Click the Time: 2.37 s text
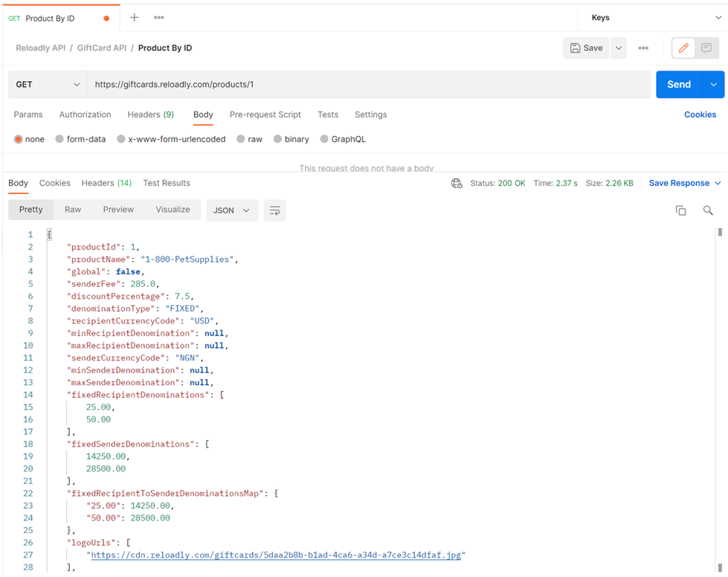This screenshot has width=728, height=577. tap(555, 184)
